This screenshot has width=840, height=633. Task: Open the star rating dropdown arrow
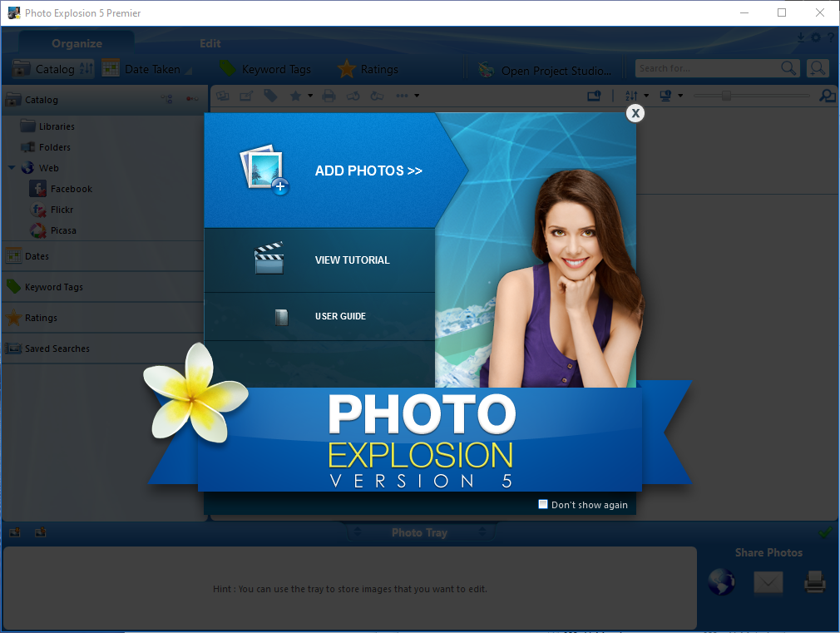(x=310, y=96)
